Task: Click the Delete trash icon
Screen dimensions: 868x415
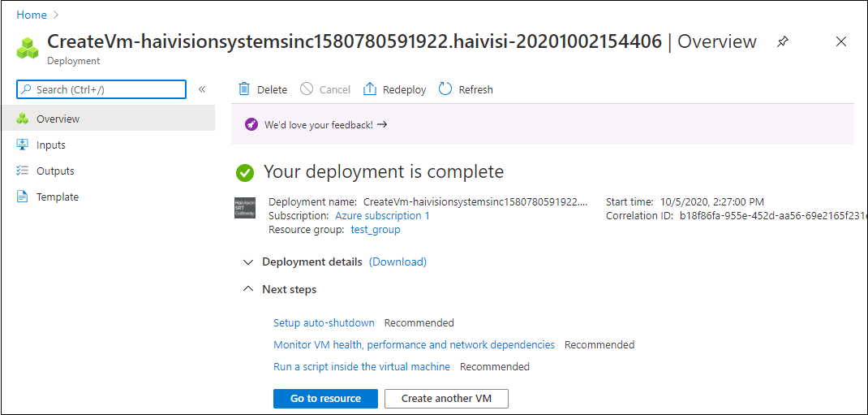Action: pos(244,89)
